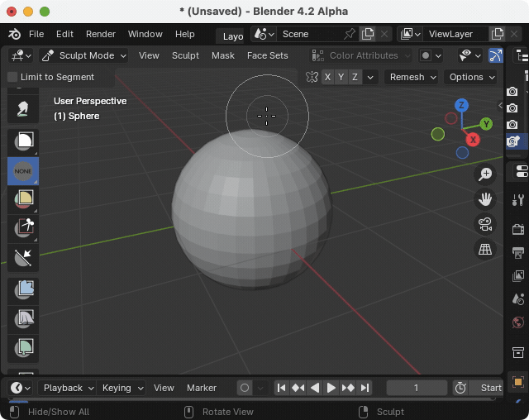Click the blue Z axis on gizmo

pyautogui.click(x=461, y=106)
